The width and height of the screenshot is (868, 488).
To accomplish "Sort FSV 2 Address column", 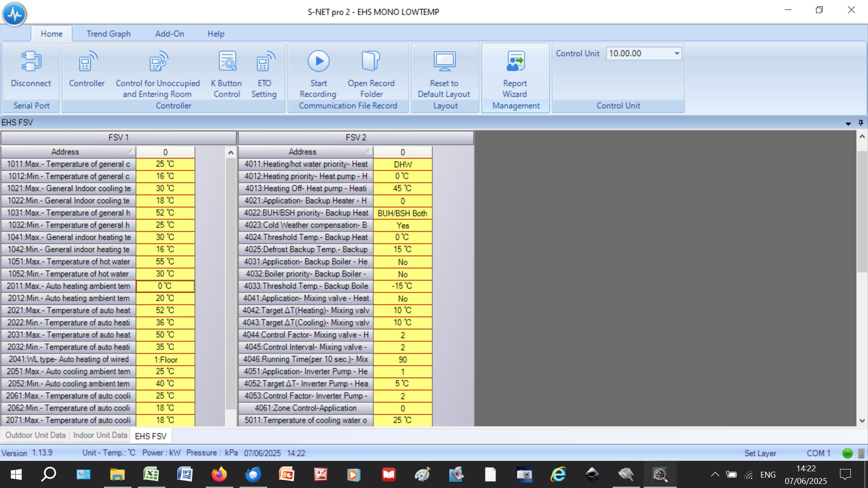I will 306,152.
